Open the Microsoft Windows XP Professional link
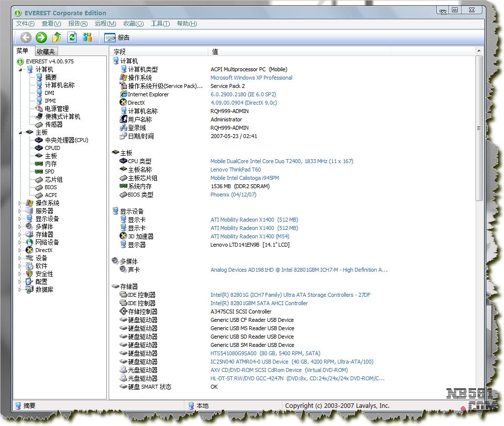Screen dimensions: 504x426 tap(251, 78)
